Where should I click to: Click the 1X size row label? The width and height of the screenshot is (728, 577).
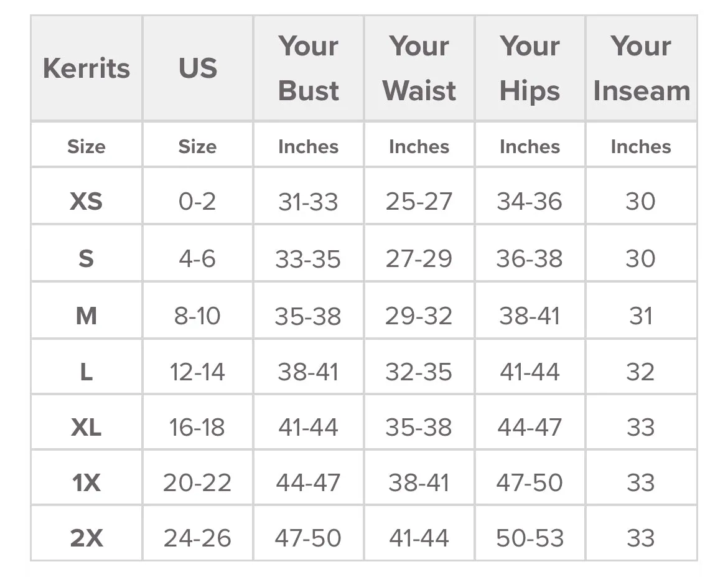pyautogui.click(x=86, y=482)
